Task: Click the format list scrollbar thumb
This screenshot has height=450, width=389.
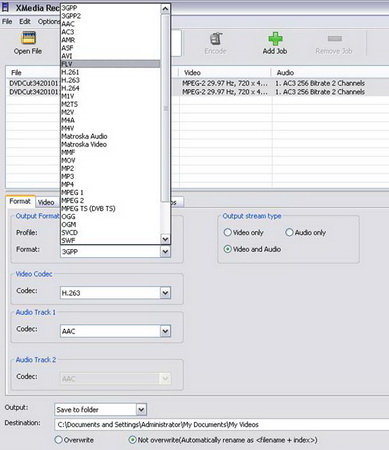Action: 165,108
